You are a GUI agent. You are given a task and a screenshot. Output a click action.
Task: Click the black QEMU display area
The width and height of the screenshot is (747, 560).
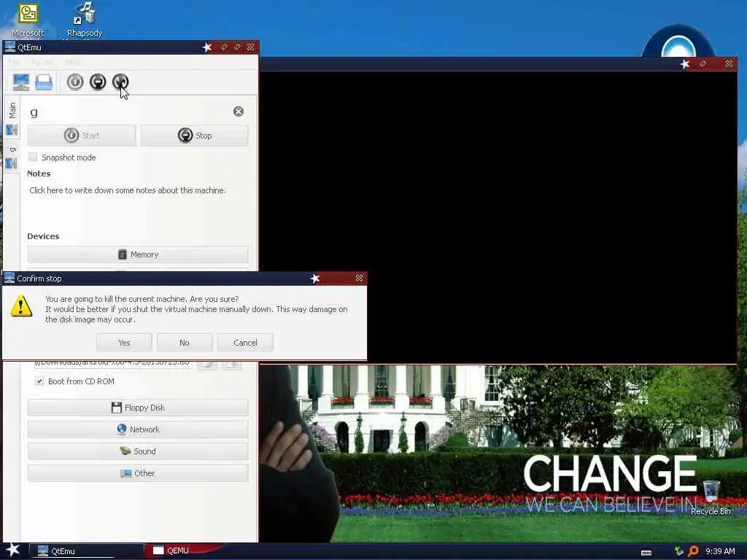tap(498, 217)
